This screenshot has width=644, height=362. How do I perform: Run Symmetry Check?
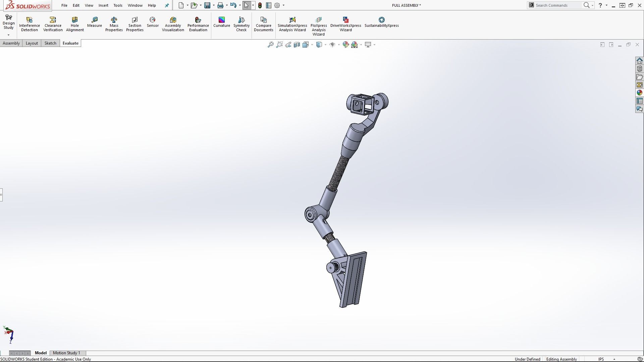(x=241, y=24)
